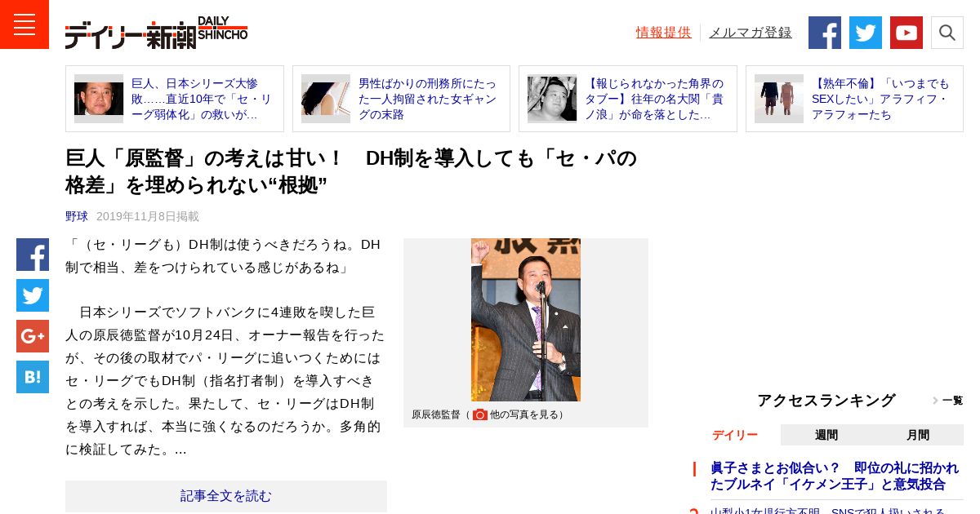Click the Daily Shincho logo
This screenshot has width=980, height=514.
[156, 33]
